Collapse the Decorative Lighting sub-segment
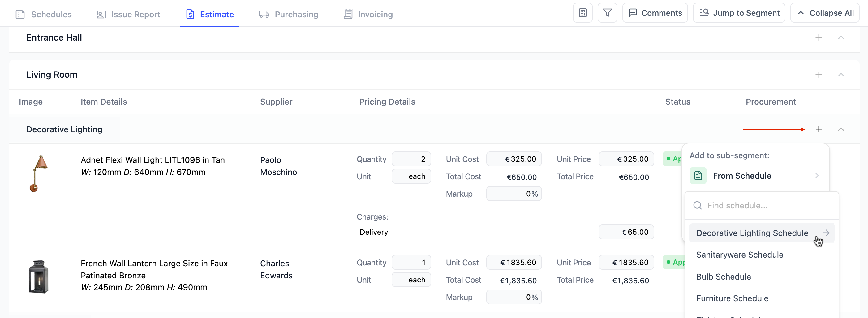868x318 pixels. click(841, 129)
